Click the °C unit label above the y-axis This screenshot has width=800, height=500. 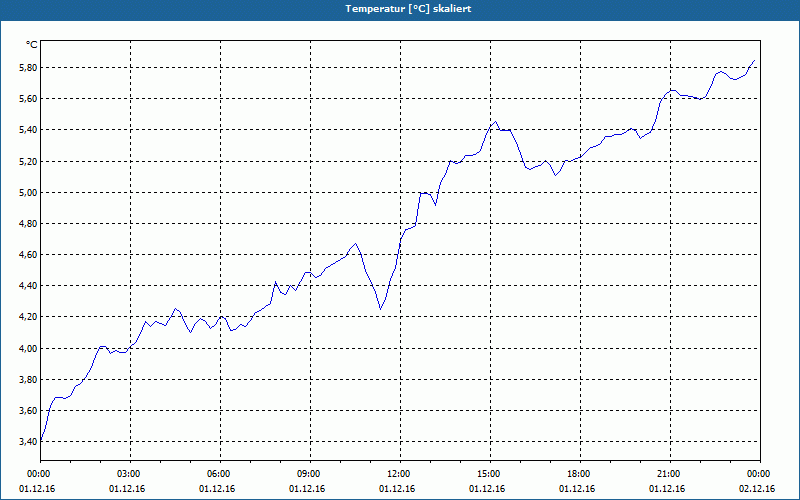[x=32, y=45]
